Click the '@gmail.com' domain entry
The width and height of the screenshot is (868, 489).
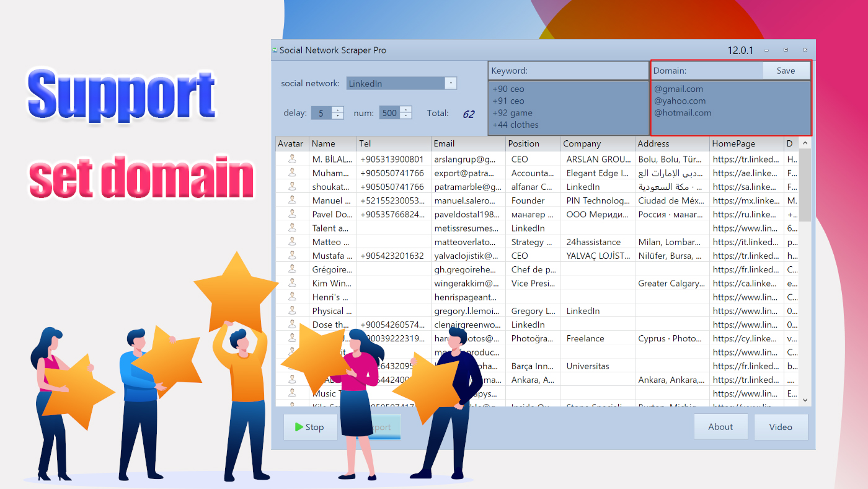678,89
